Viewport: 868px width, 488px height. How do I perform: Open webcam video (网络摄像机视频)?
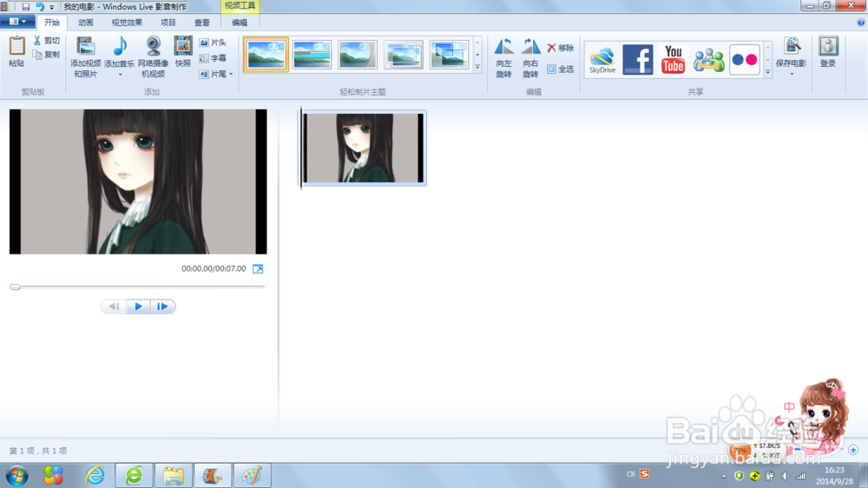pos(153,57)
